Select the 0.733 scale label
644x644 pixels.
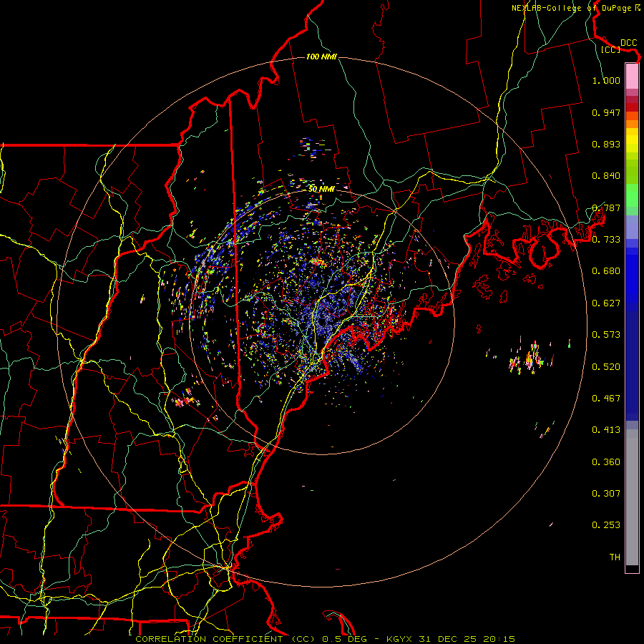(606, 240)
